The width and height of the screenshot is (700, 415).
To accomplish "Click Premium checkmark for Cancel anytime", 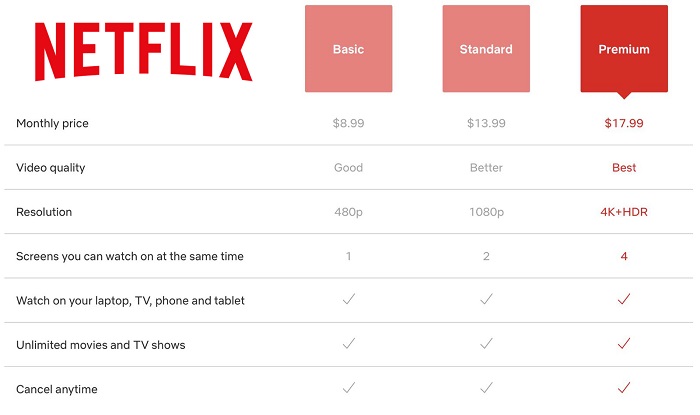I will 624,388.
